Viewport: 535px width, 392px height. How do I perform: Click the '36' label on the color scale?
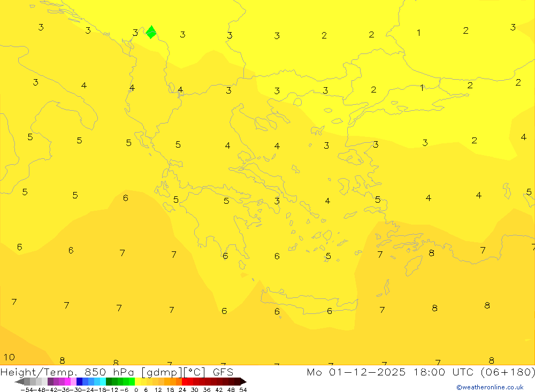click(207, 390)
